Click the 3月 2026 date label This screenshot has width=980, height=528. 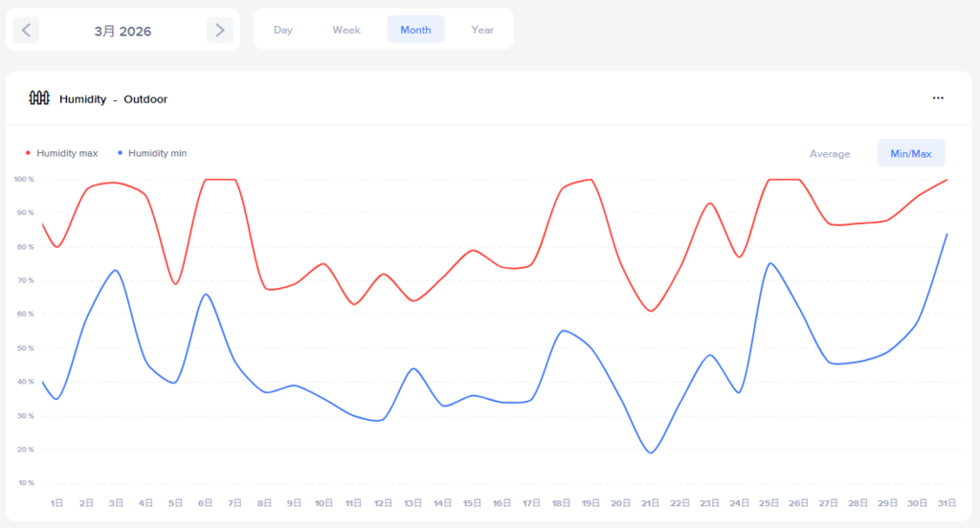pyautogui.click(x=122, y=31)
